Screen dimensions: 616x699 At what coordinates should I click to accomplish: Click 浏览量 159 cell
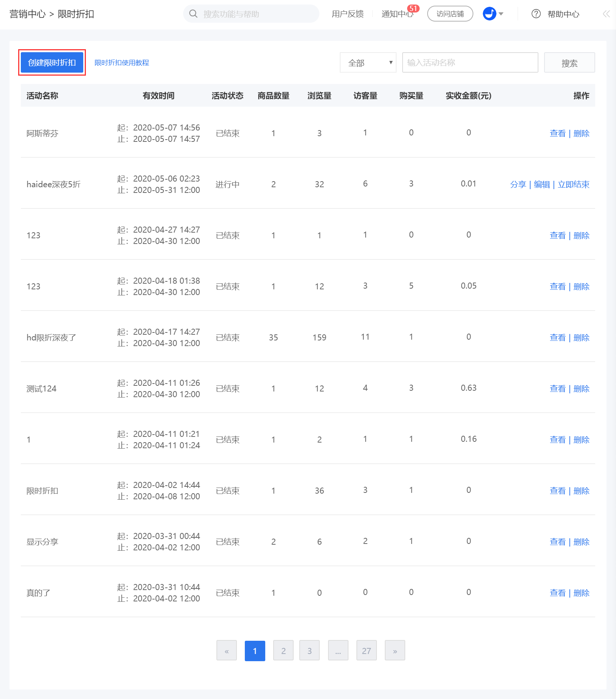(x=319, y=337)
